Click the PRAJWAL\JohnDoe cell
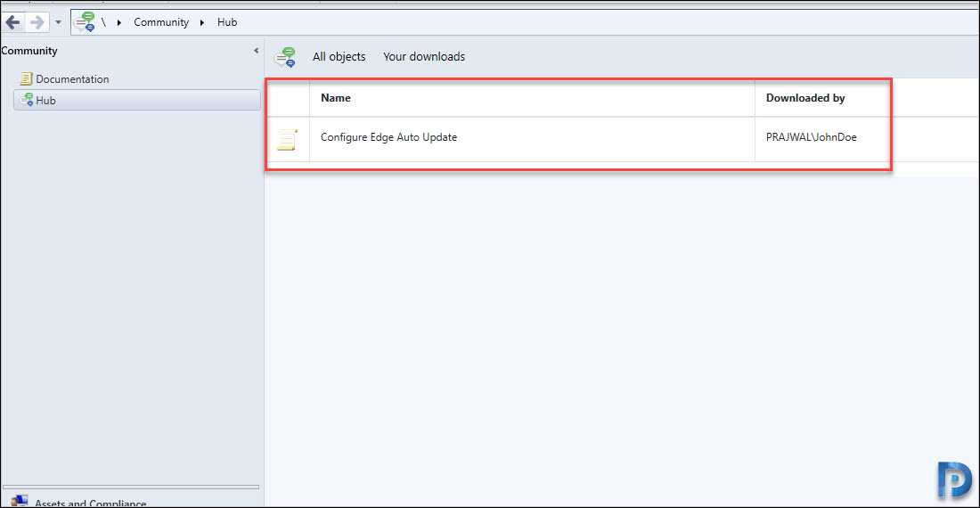980x508 pixels. click(812, 137)
